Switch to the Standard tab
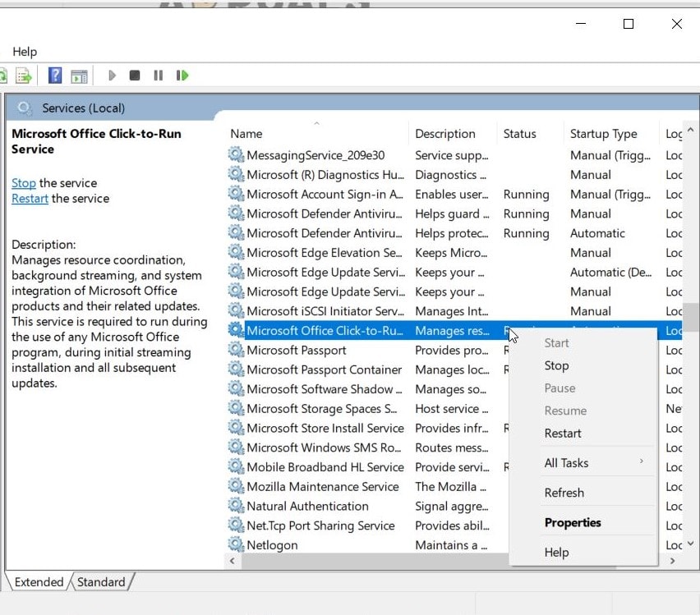The height and width of the screenshot is (615, 700). tap(101, 581)
